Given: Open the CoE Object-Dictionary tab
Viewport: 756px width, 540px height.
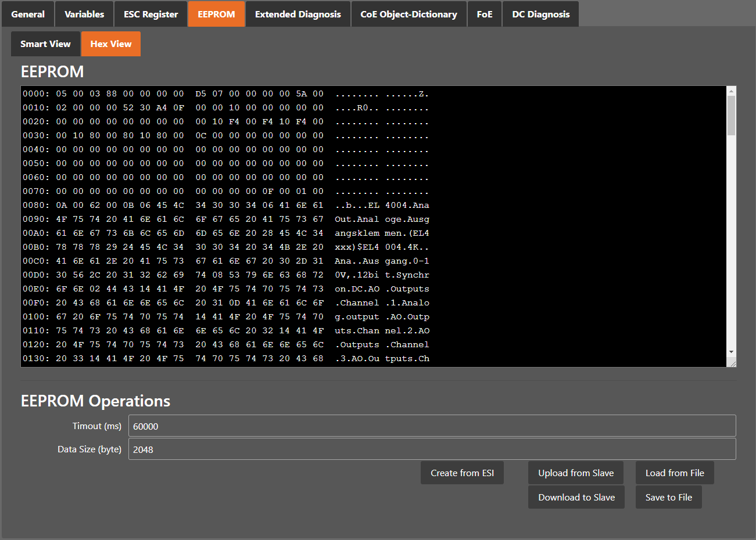Looking at the screenshot, I should pos(409,13).
